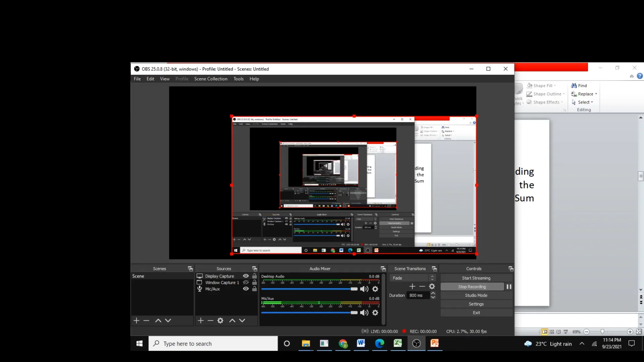Move source down in Sources panel
The image size is (644, 362).
click(x=242, y=321)
